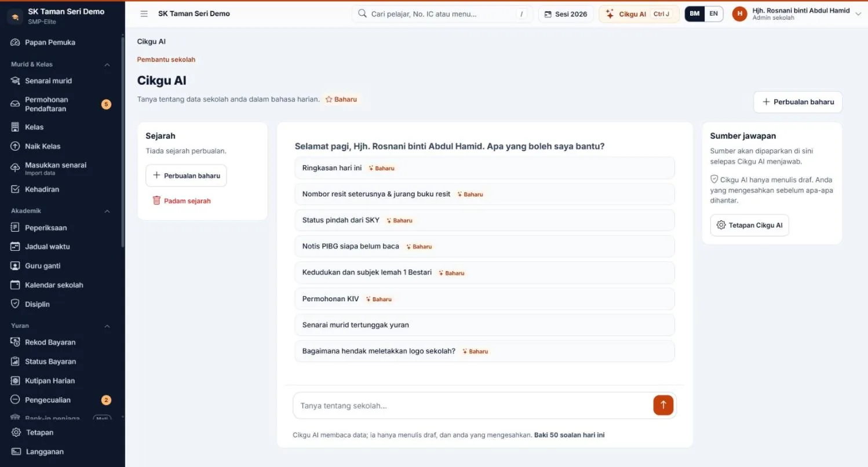Click the Jadual waktu calendar icon
This screenshot has width=868, height=467.
15,246
